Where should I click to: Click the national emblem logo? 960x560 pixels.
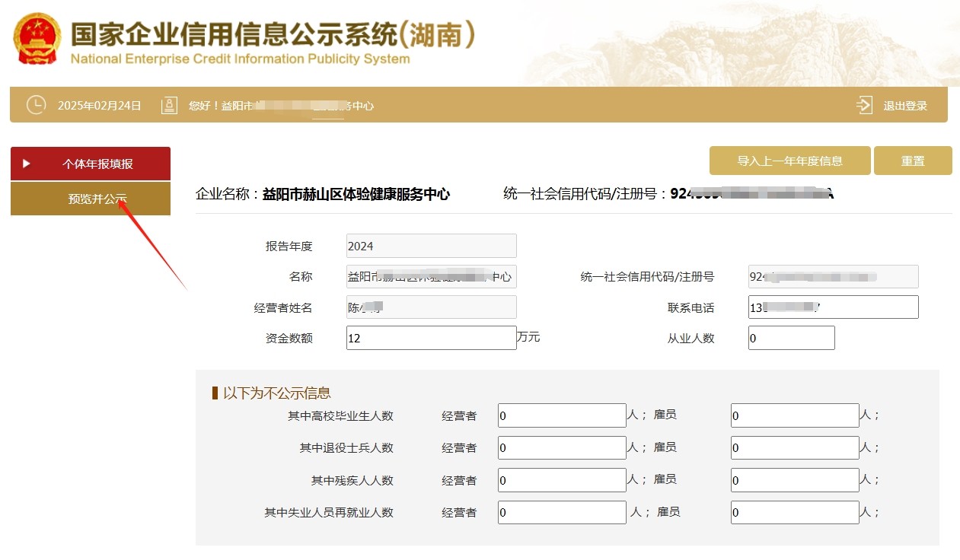[x=36, y=38]
